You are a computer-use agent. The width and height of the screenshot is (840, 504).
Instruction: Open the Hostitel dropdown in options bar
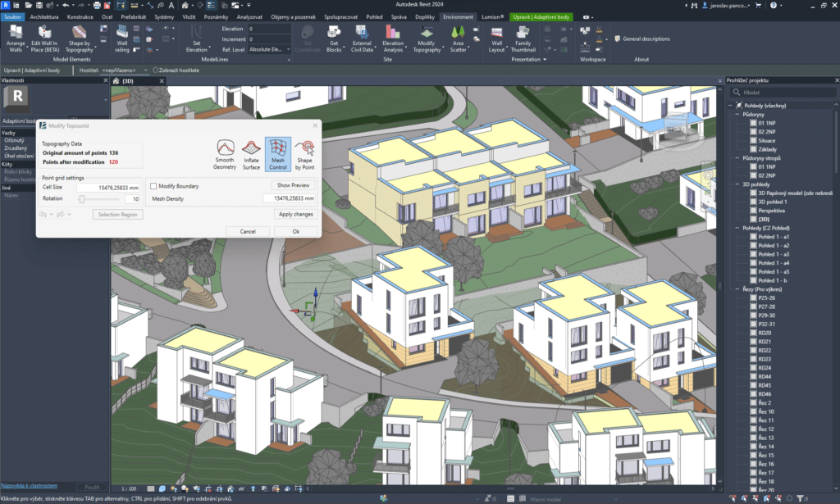pyautogui.click(x=125, y=70)
